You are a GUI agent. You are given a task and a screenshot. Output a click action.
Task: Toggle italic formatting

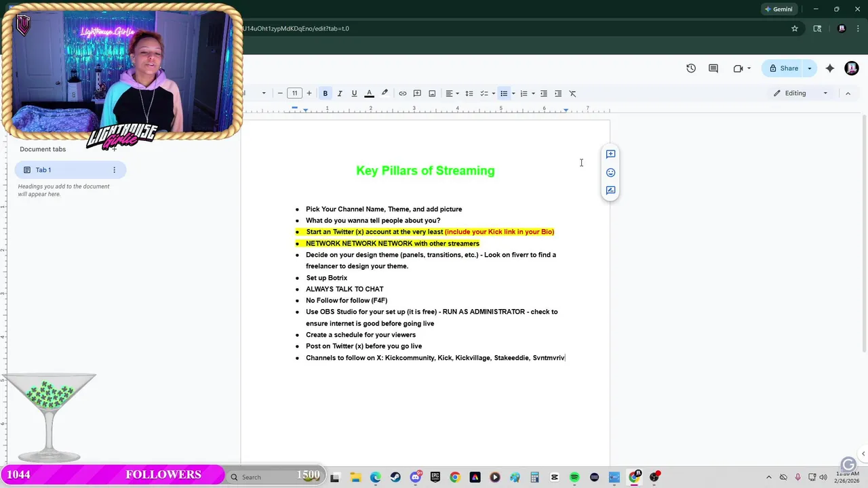click(x=340, y=94)
